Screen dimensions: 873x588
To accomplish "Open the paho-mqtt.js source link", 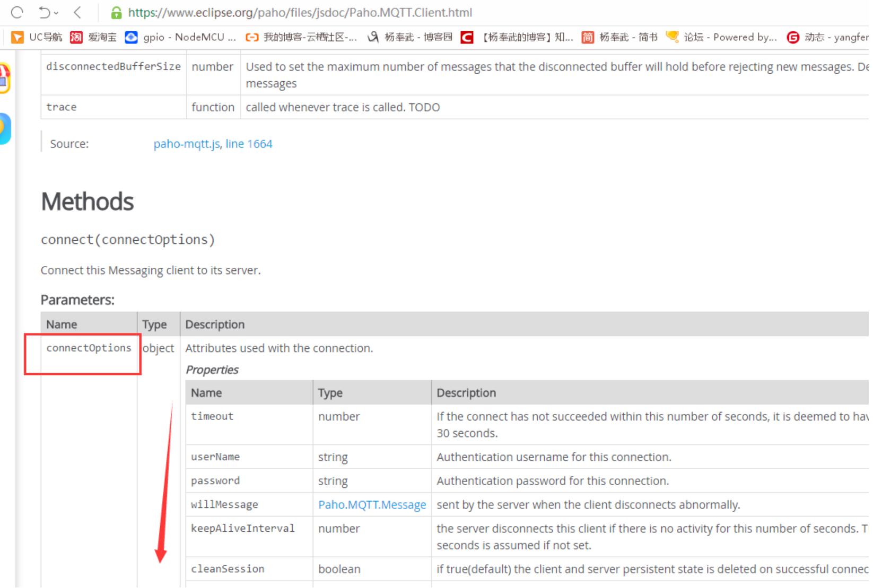I will 186,144.
